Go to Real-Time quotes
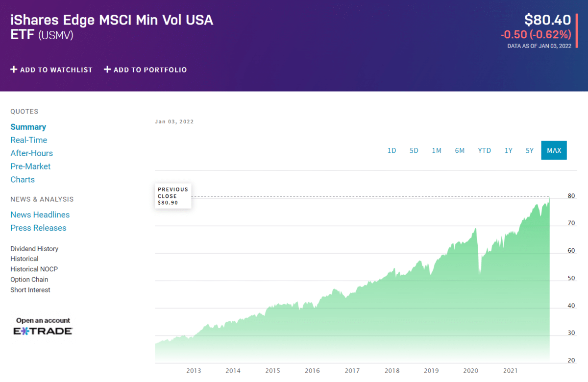588x382 pixels. 29,140
